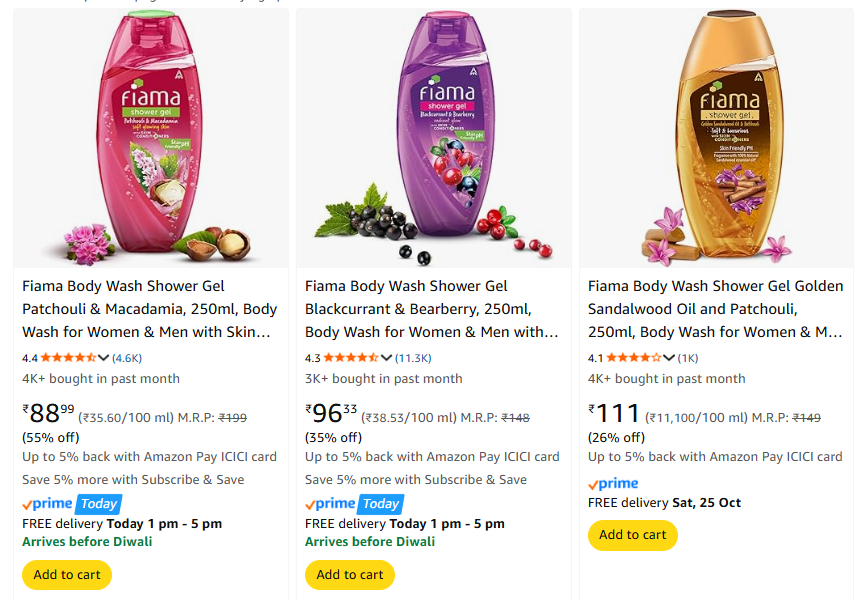
Task: Open the Patchouli & Macadamia product image
Action: click(151, 140)
